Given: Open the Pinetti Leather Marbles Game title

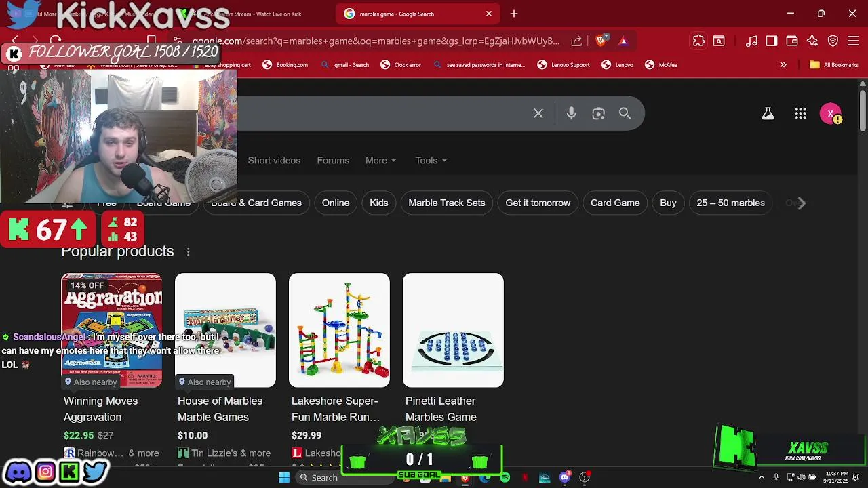Looking at the screenshot, I should coord(441,409).
